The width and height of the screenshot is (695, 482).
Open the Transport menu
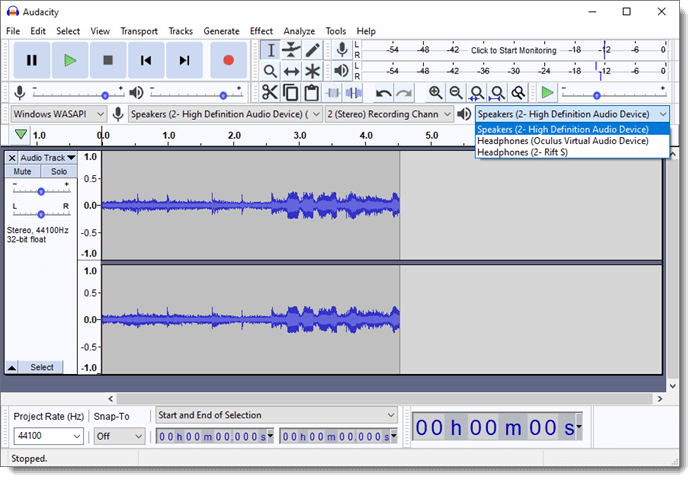tap(139, 31)
